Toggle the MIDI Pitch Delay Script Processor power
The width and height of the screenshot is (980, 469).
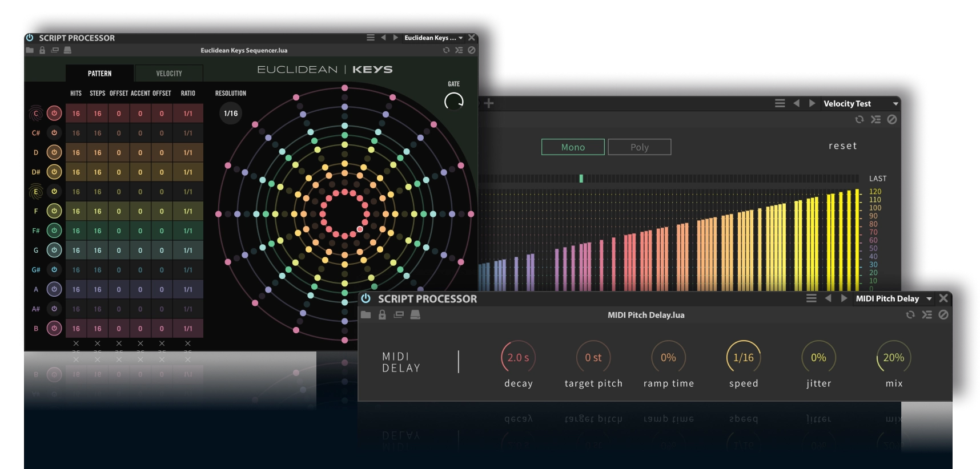[x=366, y=298]
